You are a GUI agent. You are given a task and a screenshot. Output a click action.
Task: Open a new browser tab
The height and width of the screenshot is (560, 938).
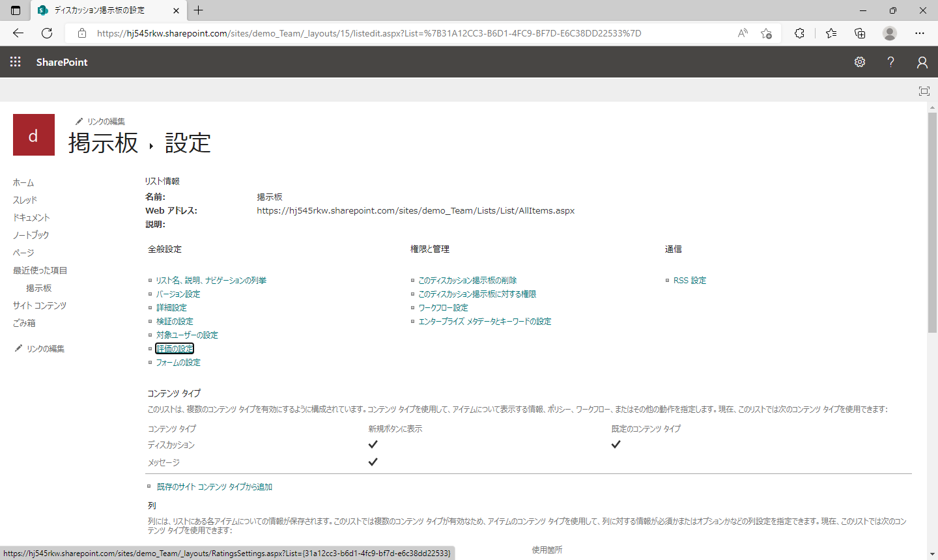coord(199,10)
